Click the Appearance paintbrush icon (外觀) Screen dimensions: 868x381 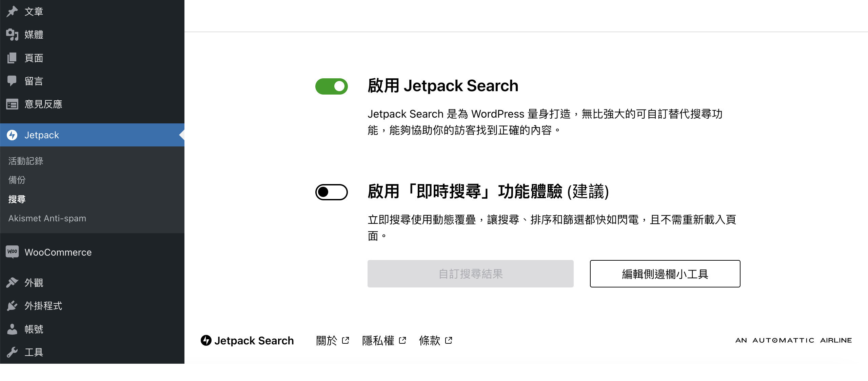[x=12, y=282]
